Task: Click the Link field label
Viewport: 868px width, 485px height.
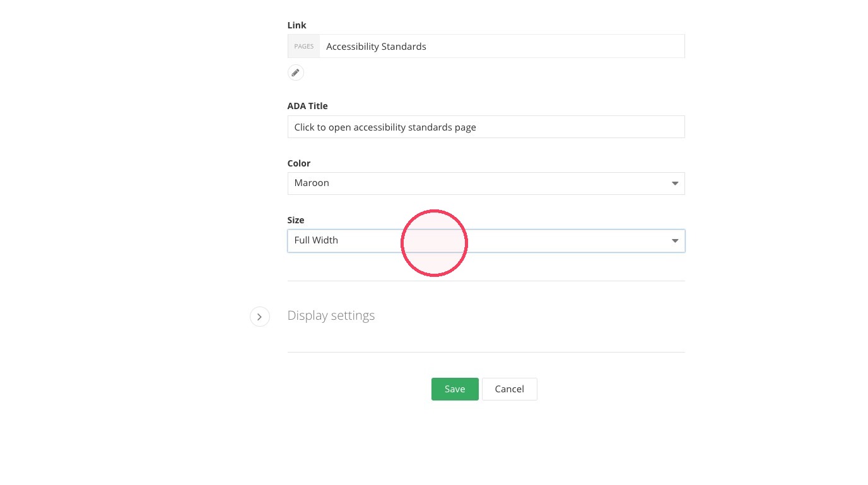Action: pos(297,25)
